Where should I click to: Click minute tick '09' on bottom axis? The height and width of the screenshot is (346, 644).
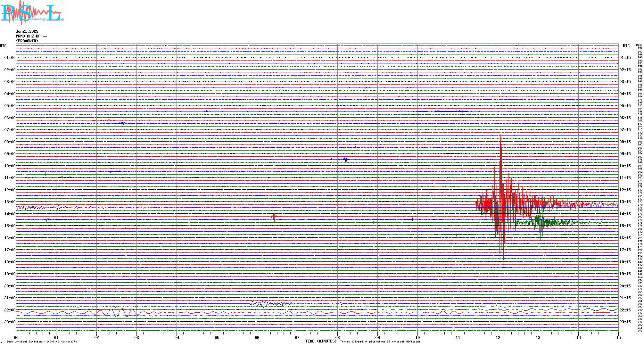tap(377, 337)
